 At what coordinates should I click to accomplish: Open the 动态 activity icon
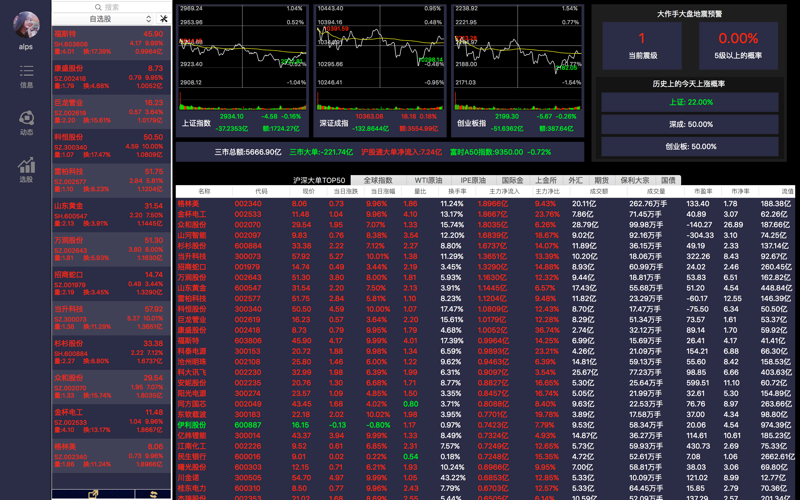tap(26, 118)
